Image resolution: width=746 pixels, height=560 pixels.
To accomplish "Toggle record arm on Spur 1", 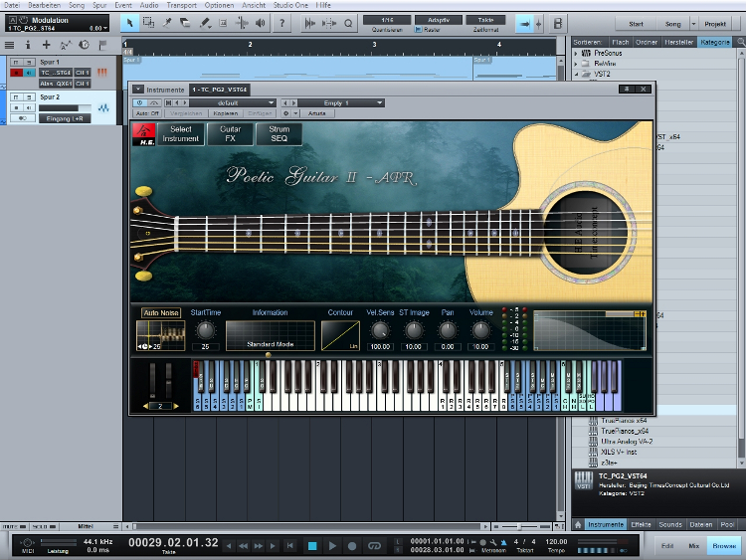I will 16,73.
